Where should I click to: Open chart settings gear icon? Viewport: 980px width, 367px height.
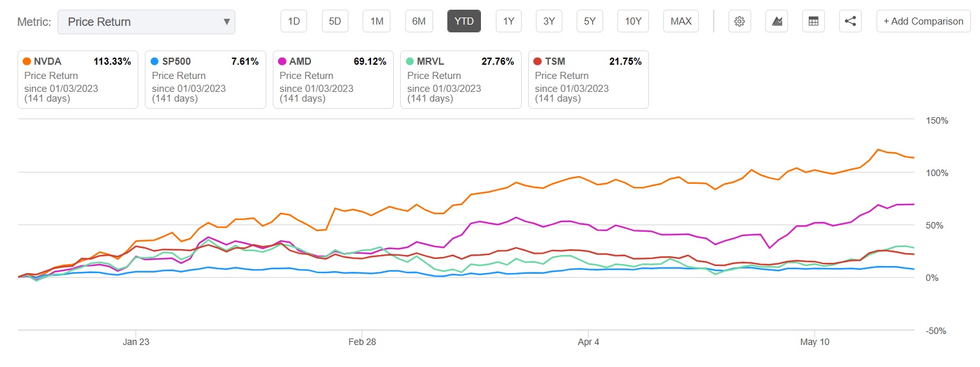point(740,21)
